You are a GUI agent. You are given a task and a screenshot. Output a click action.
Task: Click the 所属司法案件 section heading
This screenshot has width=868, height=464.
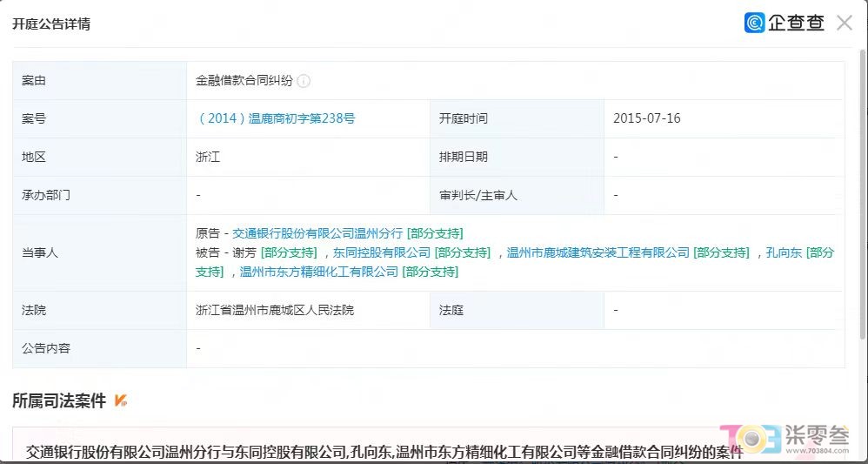click(58, 401)
